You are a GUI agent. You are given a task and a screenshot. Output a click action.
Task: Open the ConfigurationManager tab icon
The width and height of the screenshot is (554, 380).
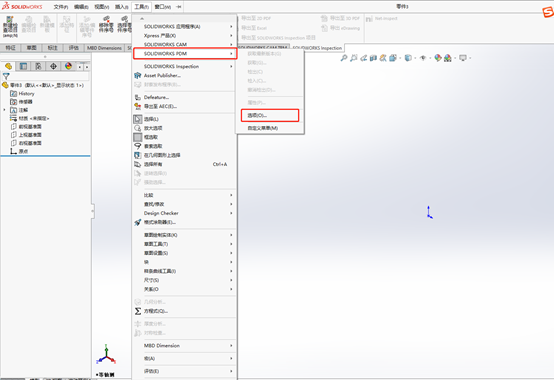[x=38, y=66]
